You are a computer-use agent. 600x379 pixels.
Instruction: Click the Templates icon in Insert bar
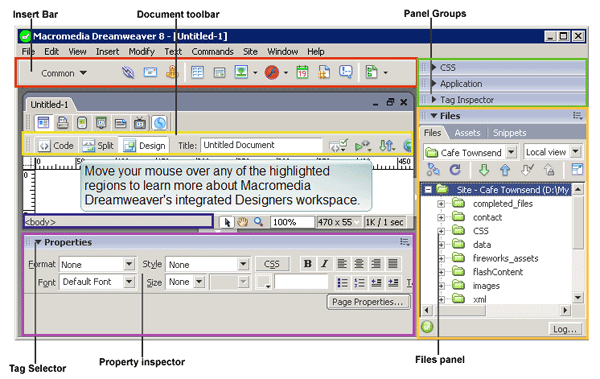372,72
